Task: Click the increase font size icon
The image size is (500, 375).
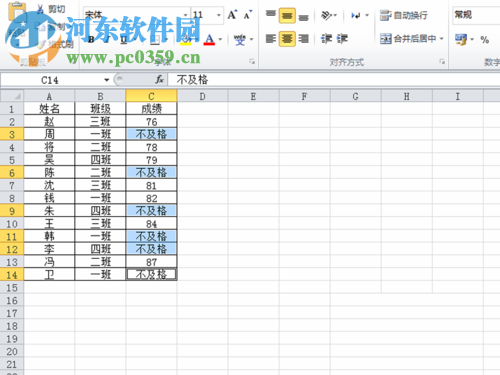Action: click(x=232, y=15)
